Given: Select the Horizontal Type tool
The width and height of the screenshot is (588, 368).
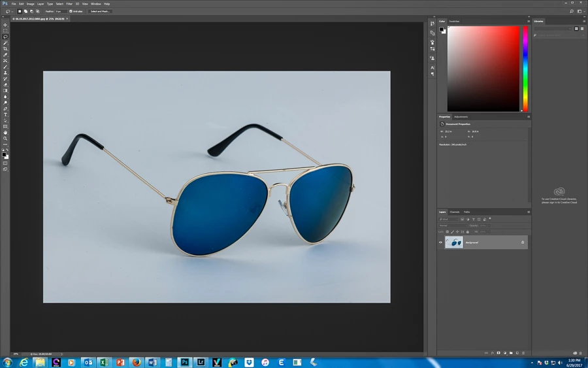Looking at the screenshot, I should pyautogui.click(x=5, y=115).
